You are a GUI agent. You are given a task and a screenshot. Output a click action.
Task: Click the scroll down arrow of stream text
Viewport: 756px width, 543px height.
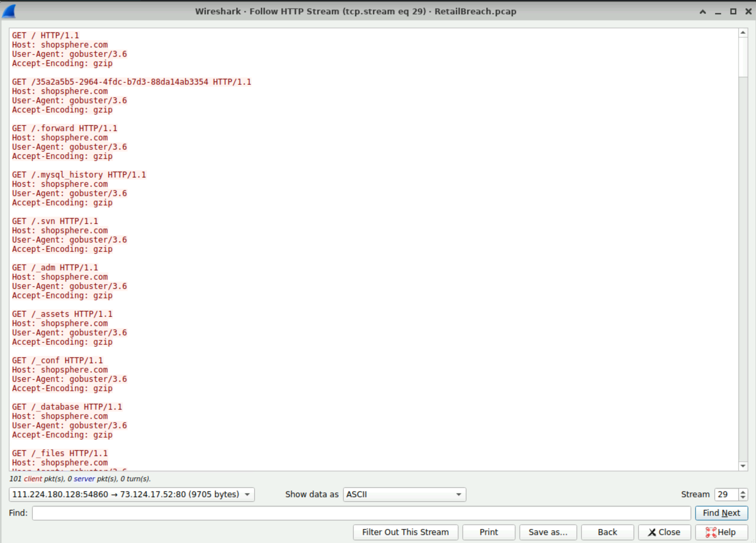743,466
